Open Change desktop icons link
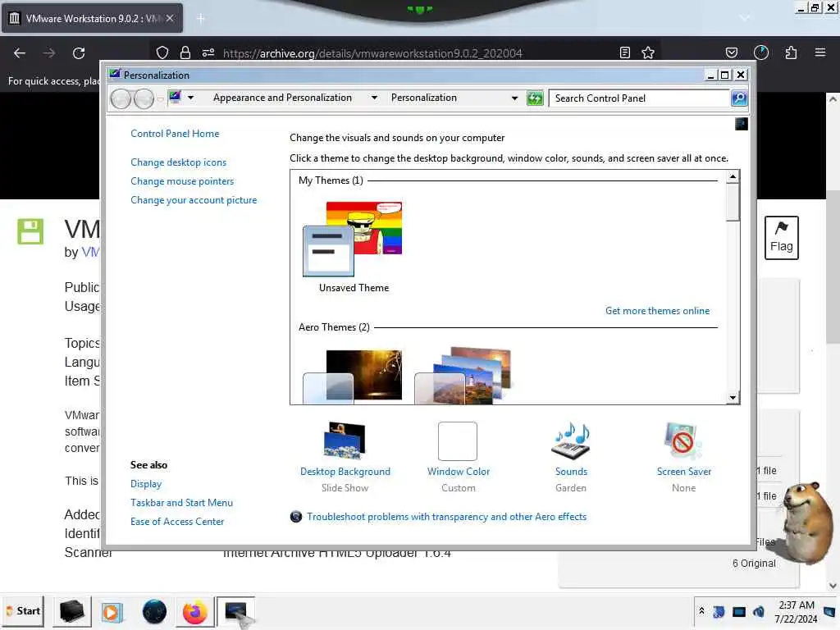 click(x=178, y=162)
